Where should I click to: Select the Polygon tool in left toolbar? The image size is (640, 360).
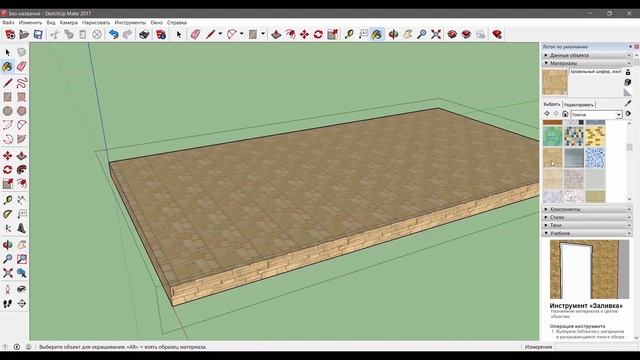tap(22, 111)
